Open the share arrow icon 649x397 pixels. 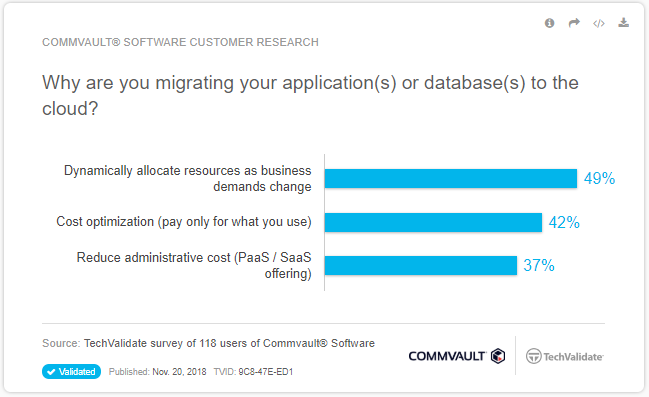pos(574,23)
